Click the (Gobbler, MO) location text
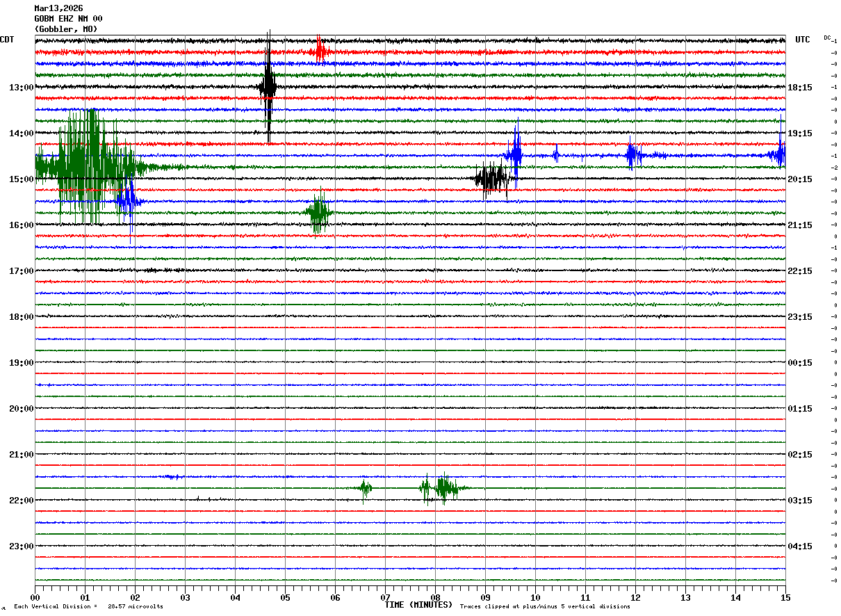Viewport: 841px width, 616px height. [66, 29]
